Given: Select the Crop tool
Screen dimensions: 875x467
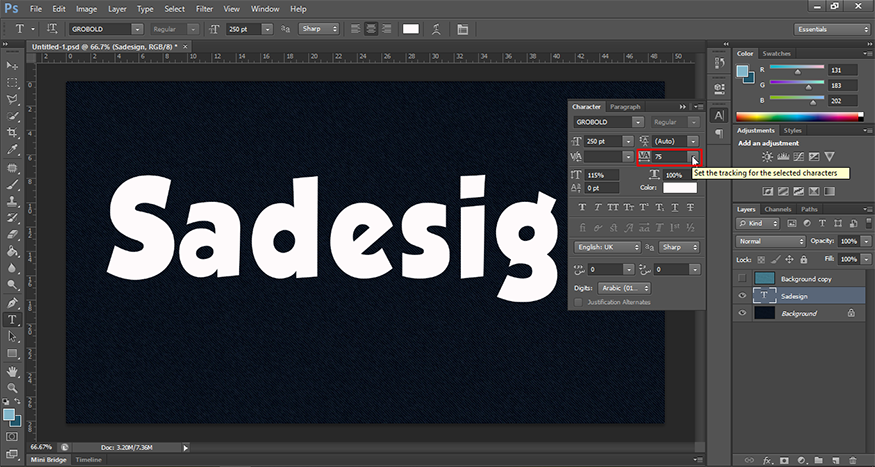Looking at the screenshot, I should coord(12,133).
